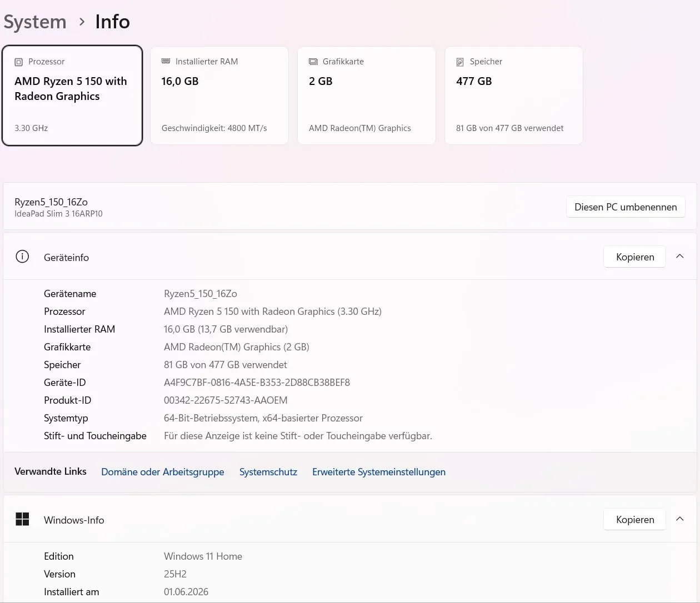Viewport: 700px width, 603px height.
Task: Click the Geräteinfo section heading
Action: pyautogui.click(x=66, y=258)
